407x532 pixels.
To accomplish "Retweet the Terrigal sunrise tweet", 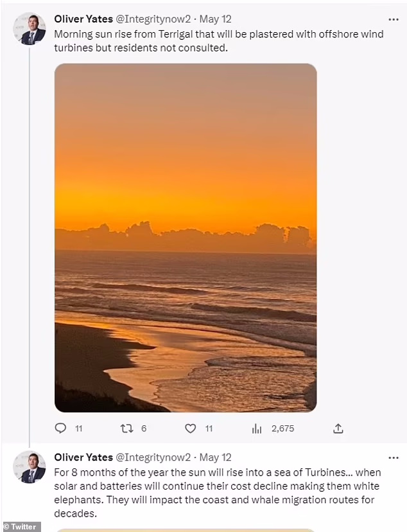I will tap(126, 428).
